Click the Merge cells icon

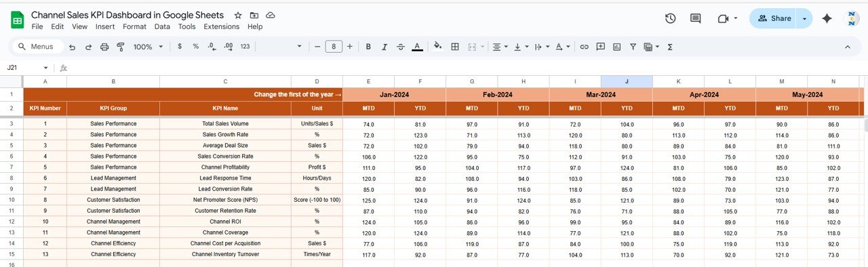(472, 47)
